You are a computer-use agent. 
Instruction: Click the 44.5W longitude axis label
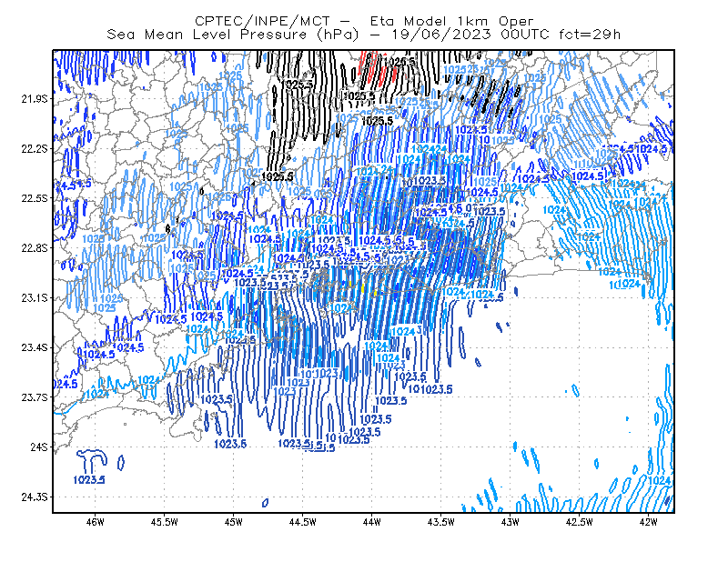(302, 522)
